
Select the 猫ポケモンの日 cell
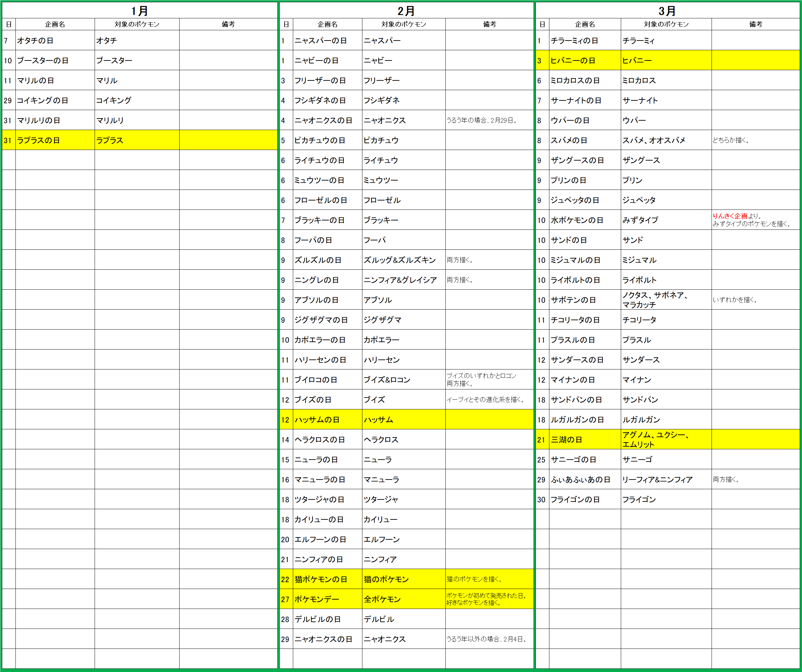321,579
